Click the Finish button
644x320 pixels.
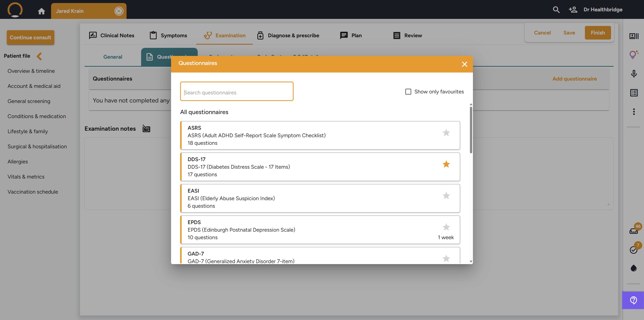pyautogui.click(x=597, y=33)
